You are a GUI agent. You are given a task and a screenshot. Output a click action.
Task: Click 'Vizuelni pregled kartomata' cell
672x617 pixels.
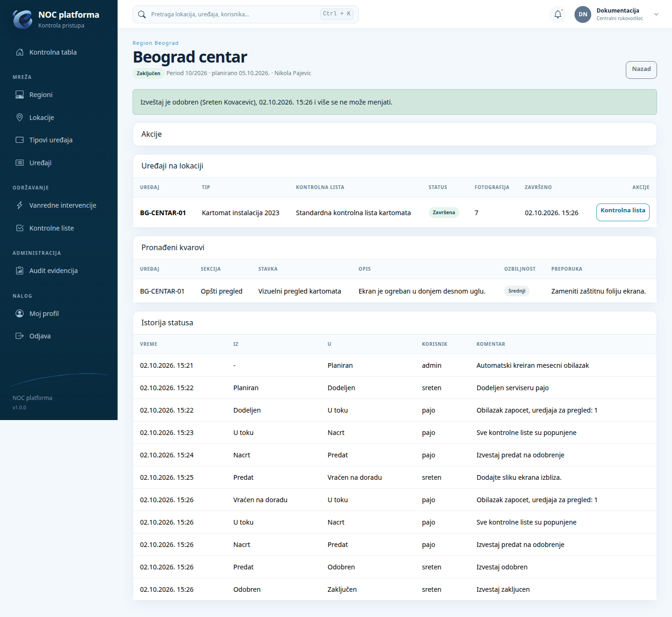[300, 291]
